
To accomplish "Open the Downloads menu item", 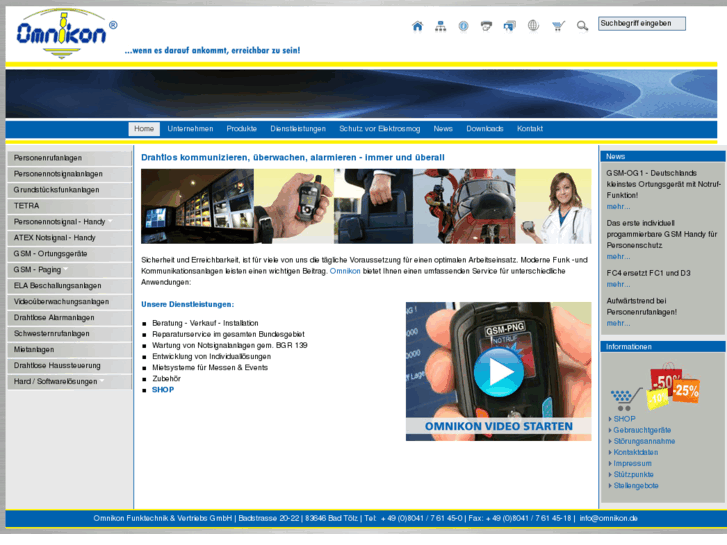I will pos(485,129).
